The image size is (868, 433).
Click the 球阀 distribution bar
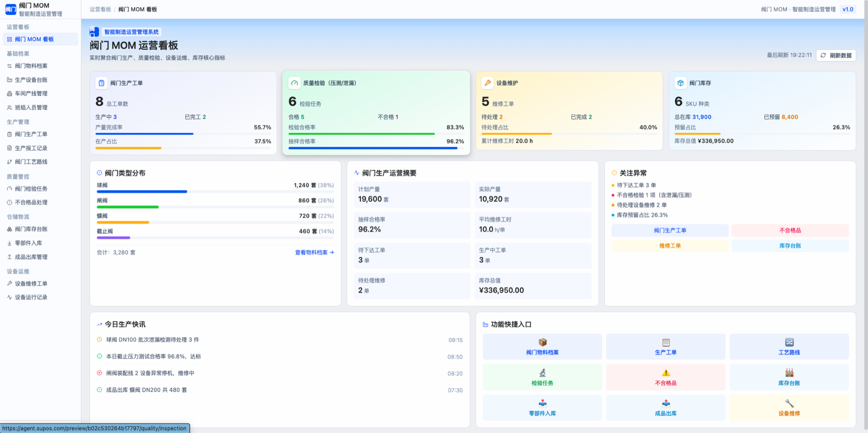tap(215, 191)
